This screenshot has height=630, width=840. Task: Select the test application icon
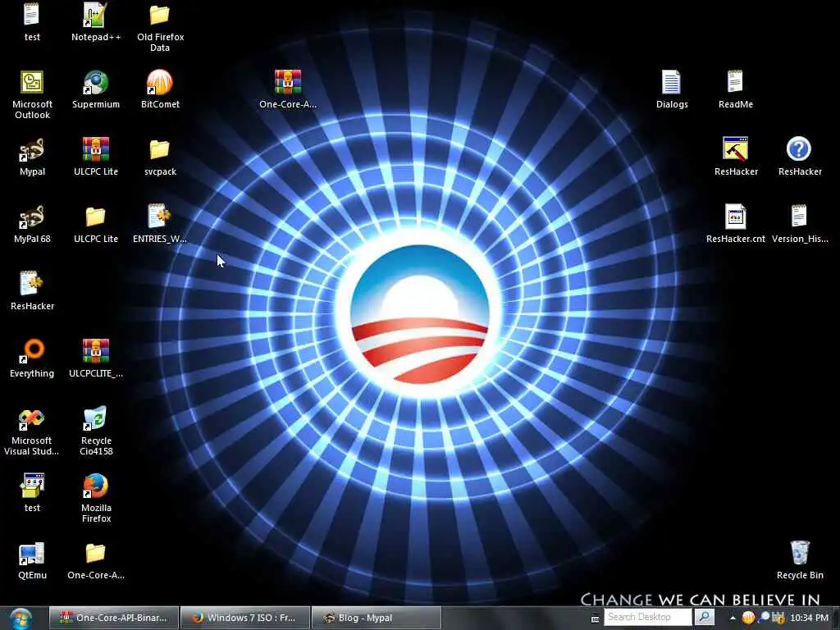coord(32,486)
